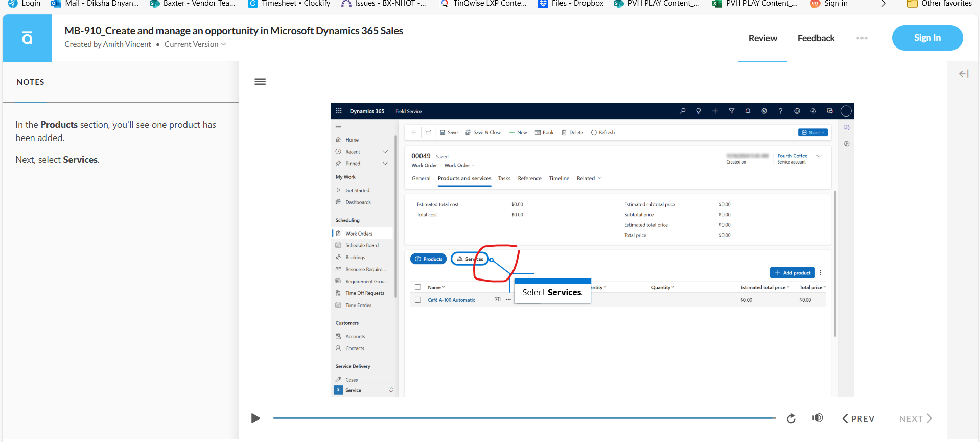Viewport: 980px width, 442px height.
Task: Expand the header details chevron near Fourth Coffee
Action: tap(819, 156)
